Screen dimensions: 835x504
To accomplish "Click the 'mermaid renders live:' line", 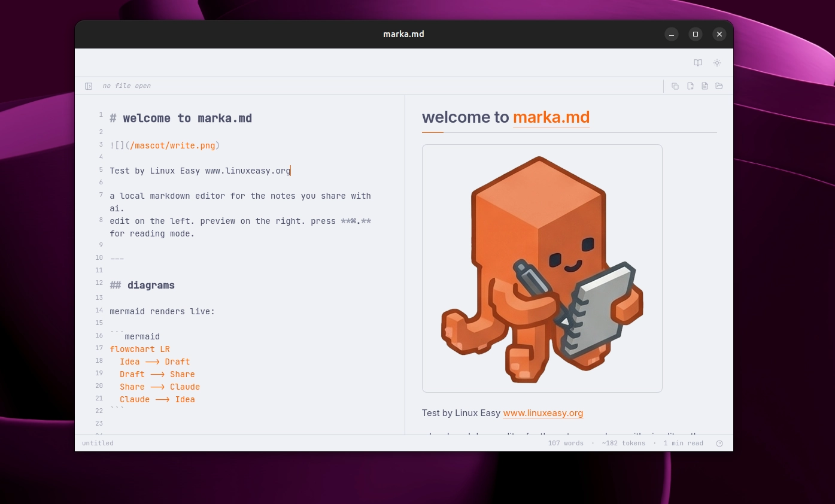I will pos(162,311).
